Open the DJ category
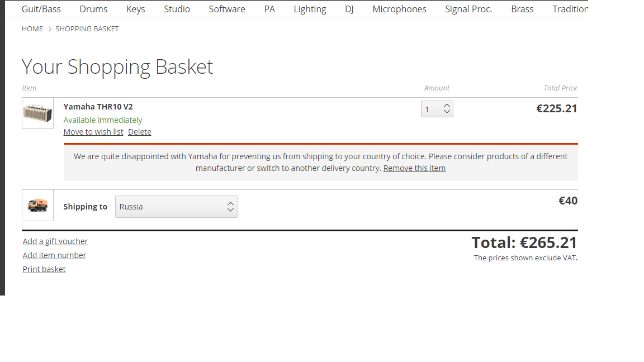The image size is (644, 362). [349, 9]
